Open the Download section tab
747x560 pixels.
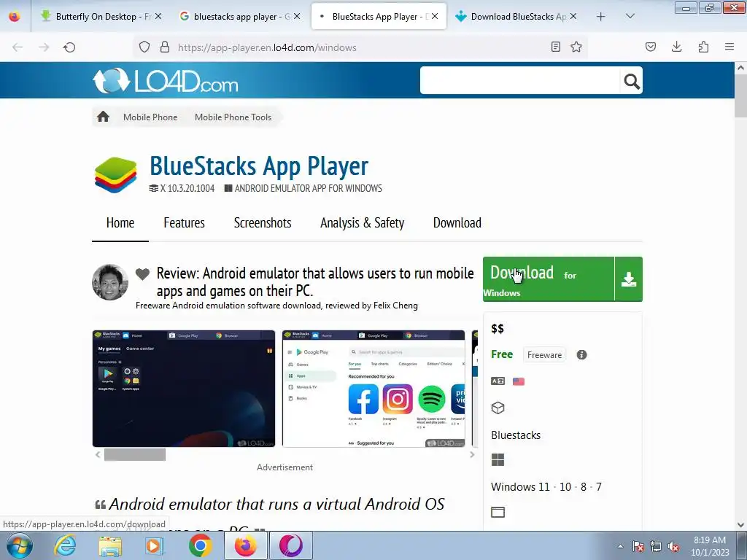click(457, 223)
